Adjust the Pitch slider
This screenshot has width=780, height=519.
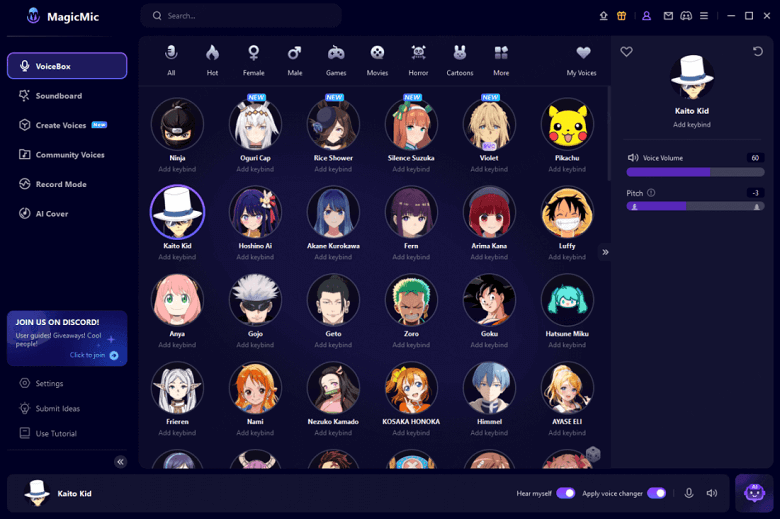695,206
